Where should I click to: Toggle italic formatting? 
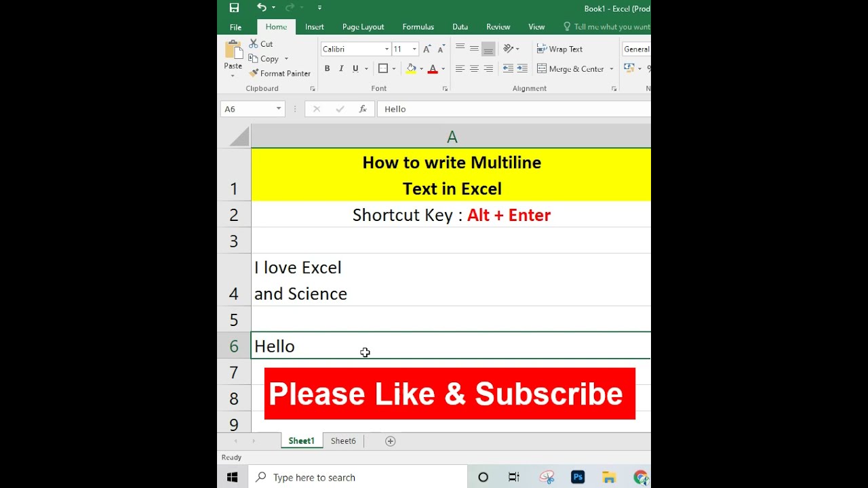click(341, 68)
